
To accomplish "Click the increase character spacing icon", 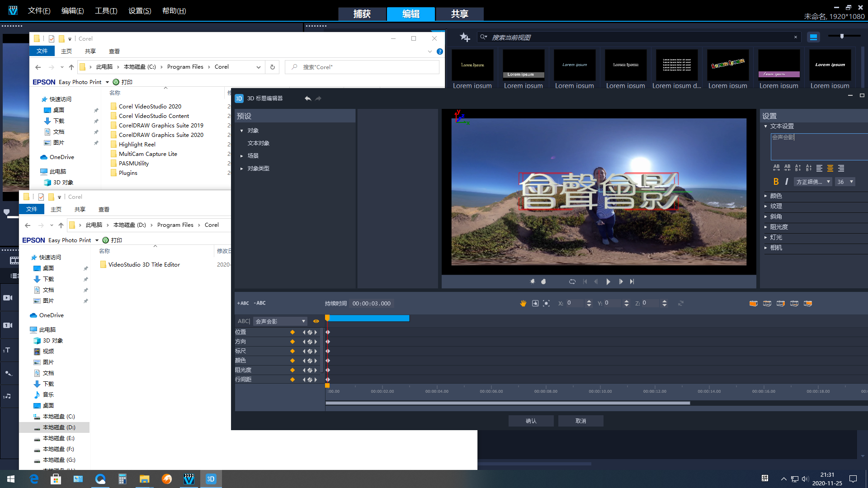I will pyautogui.click(x=776, y=168).
